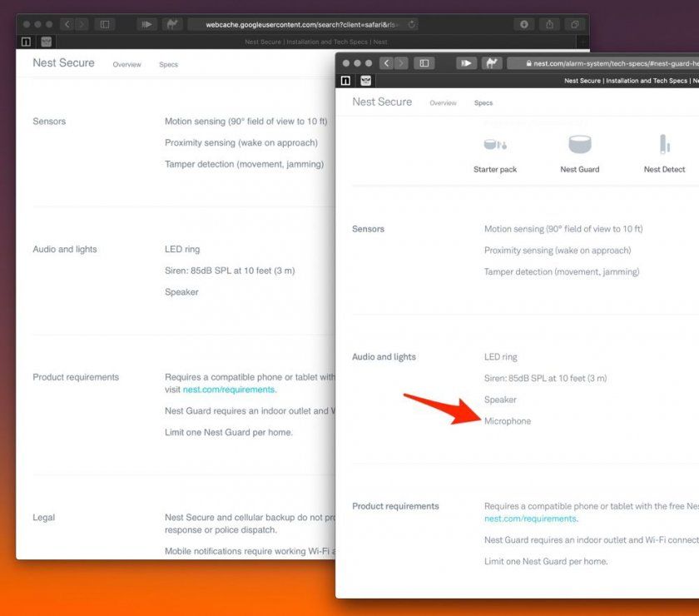
Task: Toggle the sidebar in the front nest.com window
Action: pos(424,63)
